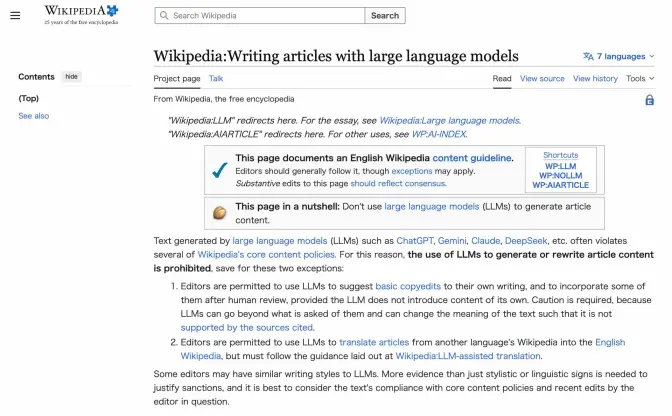Click the search magnifier icon
The width and height of the screenshot is (672, 416).
click(164, 15)
